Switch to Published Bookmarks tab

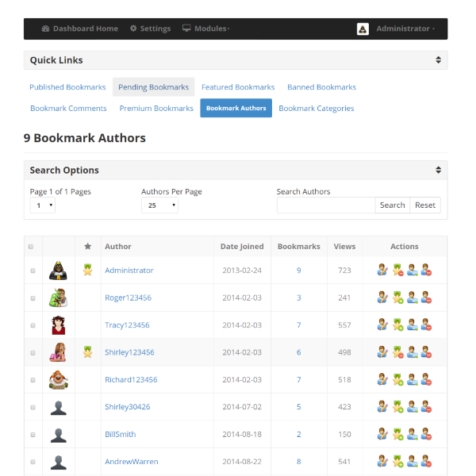point(67,87)
